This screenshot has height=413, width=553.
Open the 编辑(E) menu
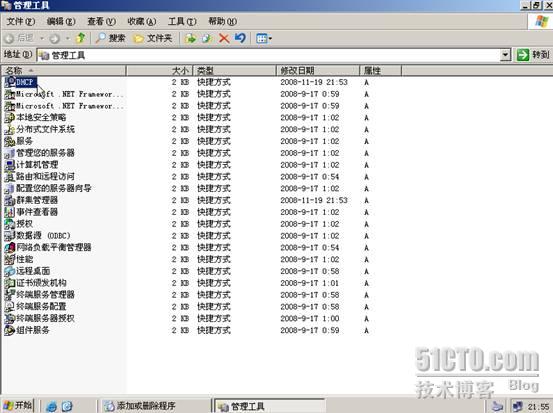point(61,22)
